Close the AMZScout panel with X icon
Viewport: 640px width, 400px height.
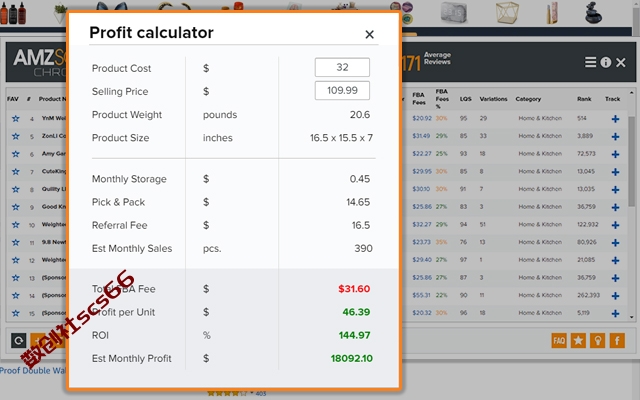pos(621,62)
